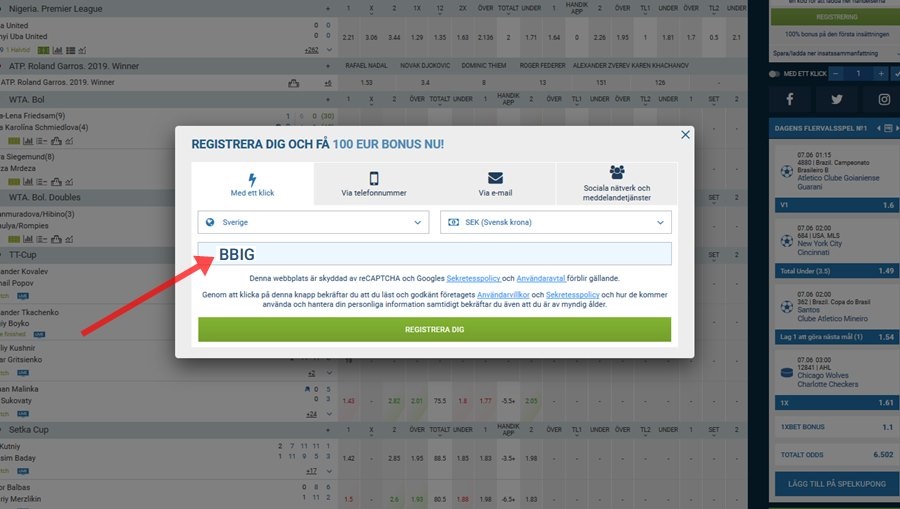
Task: Increase one-click stake with plus button
Action: tap(880, 73)
